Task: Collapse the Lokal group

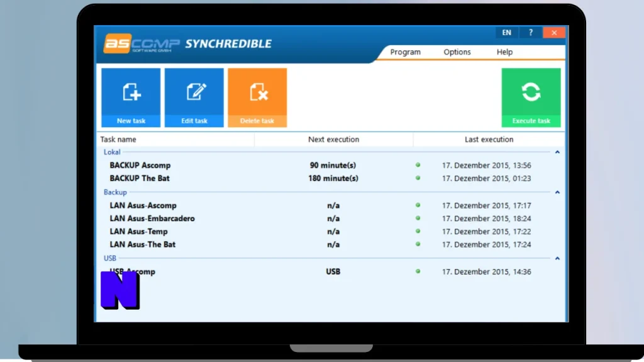Action: 557,152
